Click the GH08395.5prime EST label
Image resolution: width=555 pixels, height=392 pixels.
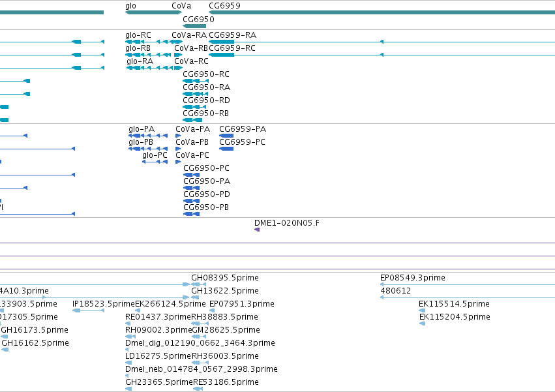click(225, 278)
